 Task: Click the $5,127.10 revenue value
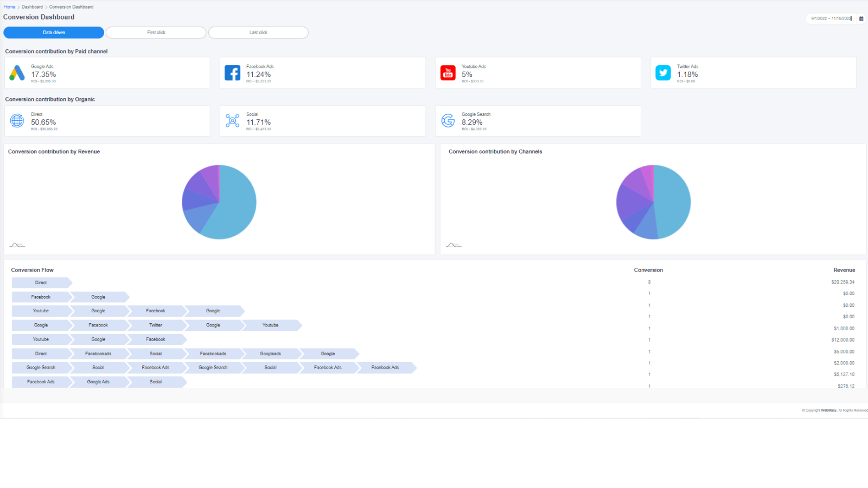(x=844, y=374)
